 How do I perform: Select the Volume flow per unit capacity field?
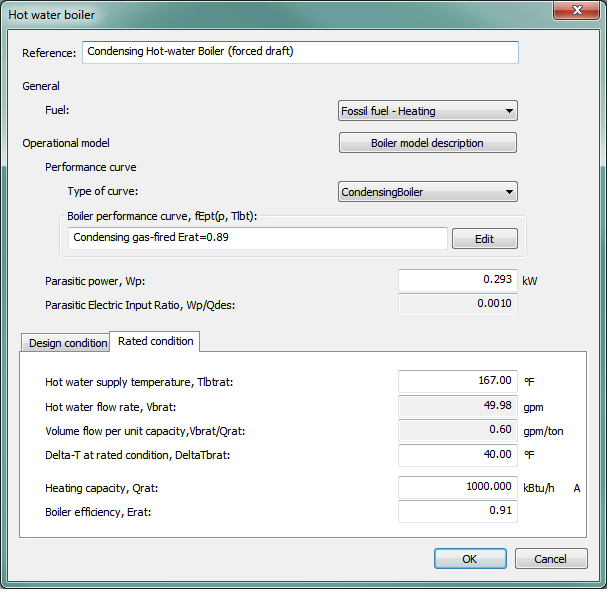click(x=457, y=430)
